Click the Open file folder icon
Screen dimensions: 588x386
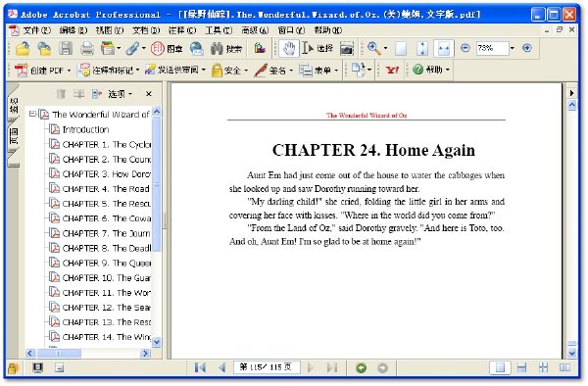click(x=23, y=48)
